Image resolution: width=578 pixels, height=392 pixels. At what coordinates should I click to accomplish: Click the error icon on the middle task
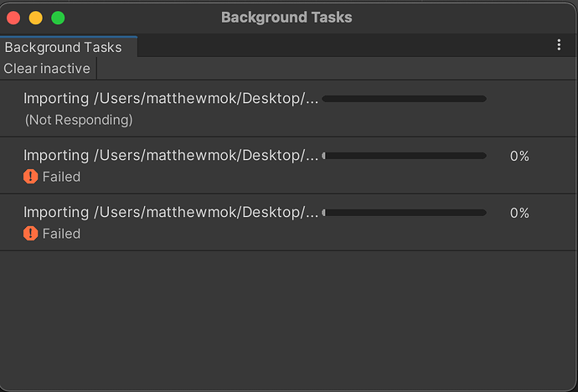(31, 177)
